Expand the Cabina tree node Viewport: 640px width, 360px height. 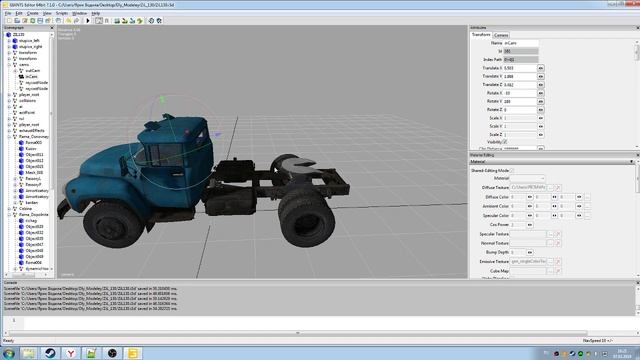click(9, 209)
